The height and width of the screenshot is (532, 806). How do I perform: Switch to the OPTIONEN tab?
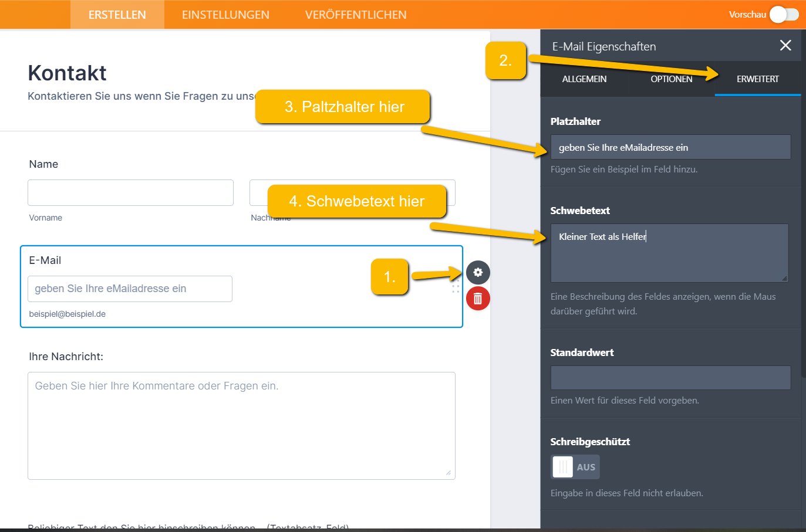(671, 79)
